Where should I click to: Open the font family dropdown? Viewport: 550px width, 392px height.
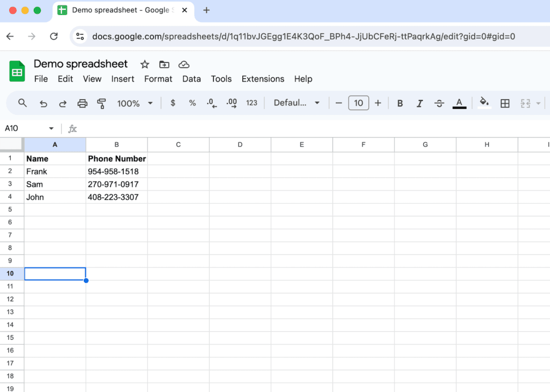coord(295,103)
